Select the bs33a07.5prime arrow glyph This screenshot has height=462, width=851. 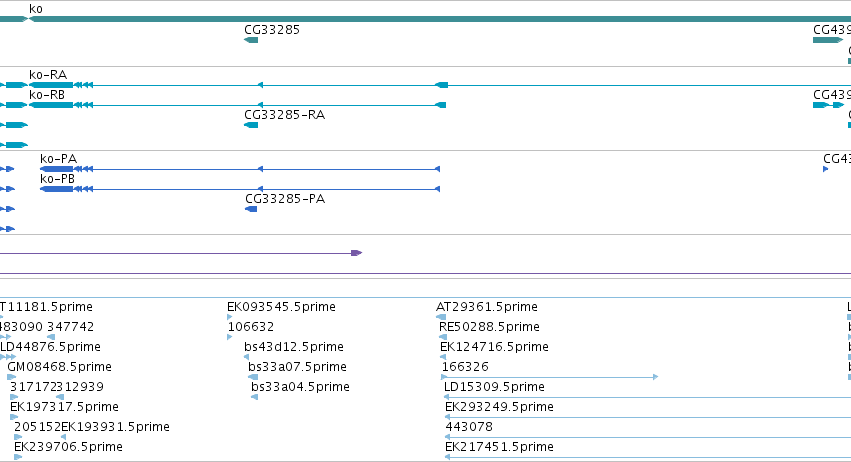pyautogui.click(x=253, y=377)
